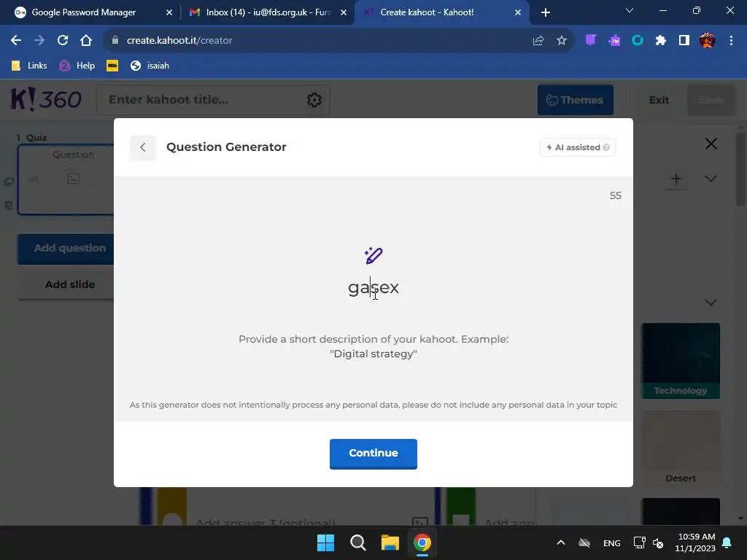Delete the question via the trash icon
Viewport: 747px width, 560px height.
[x=9, y=205]
